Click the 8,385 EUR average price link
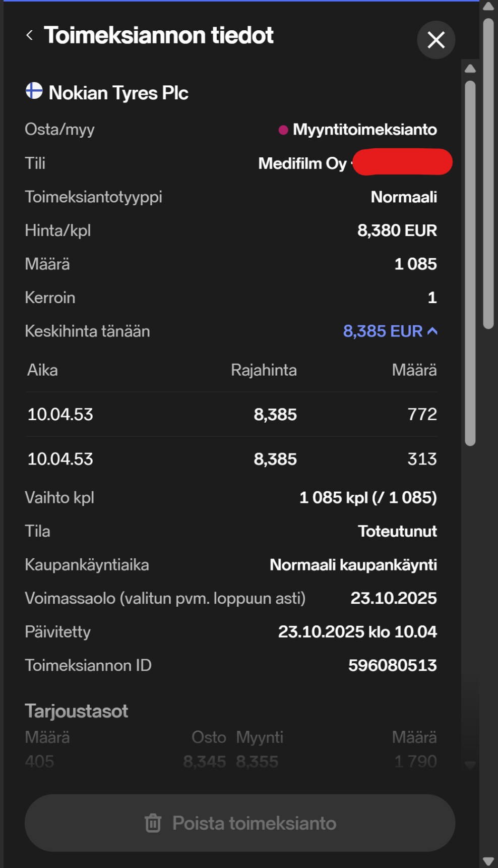The width and height of the screenshot is (498, 868). tap(383, 331)
